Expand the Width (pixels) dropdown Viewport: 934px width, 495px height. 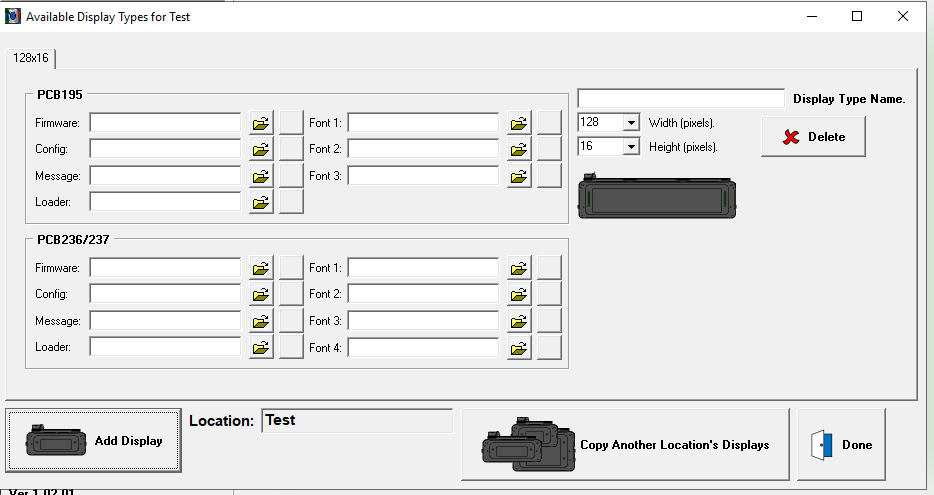[x=631, y=122]
